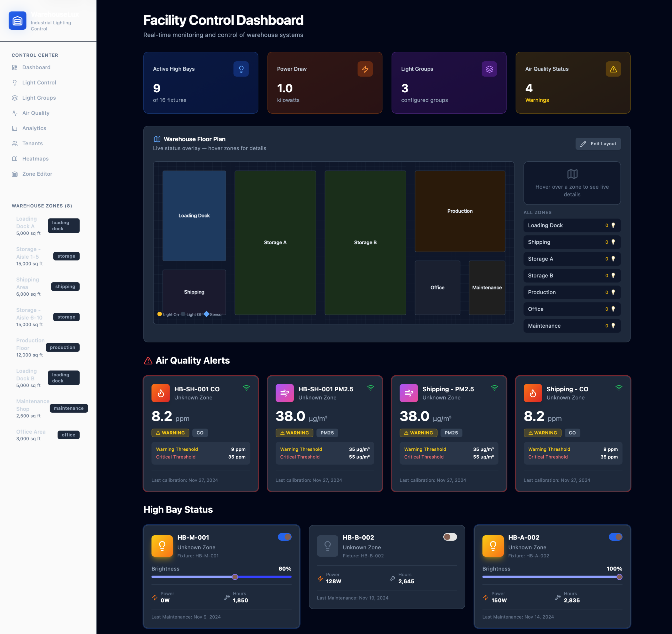Click the bulb icon in Maintenance zone row
The image size is (672, 634).
click(x=613, y=326)
